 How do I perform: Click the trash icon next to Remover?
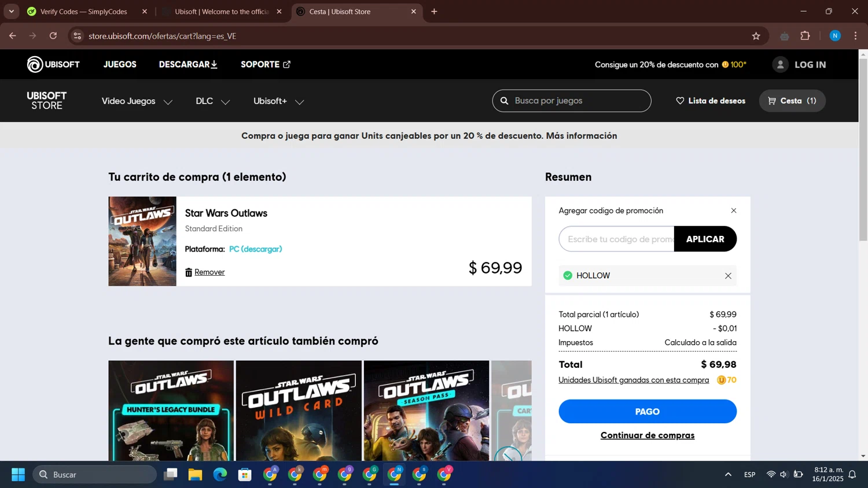click(189, 272)
